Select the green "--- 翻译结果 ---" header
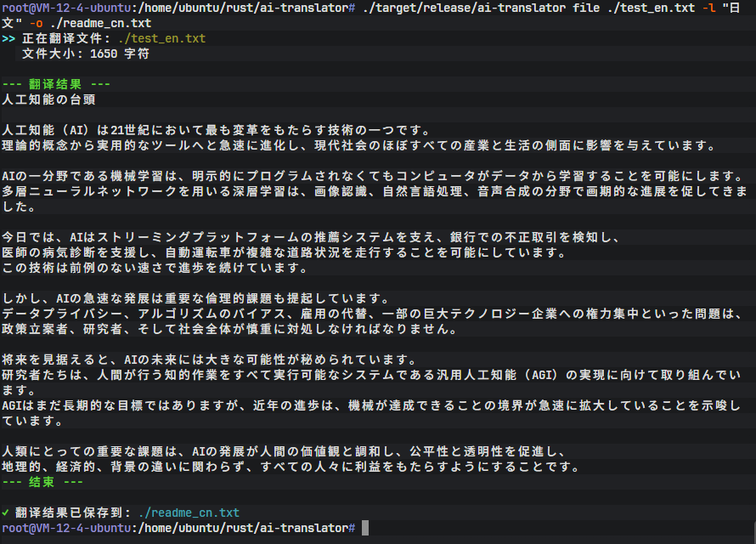 (56, 84)
